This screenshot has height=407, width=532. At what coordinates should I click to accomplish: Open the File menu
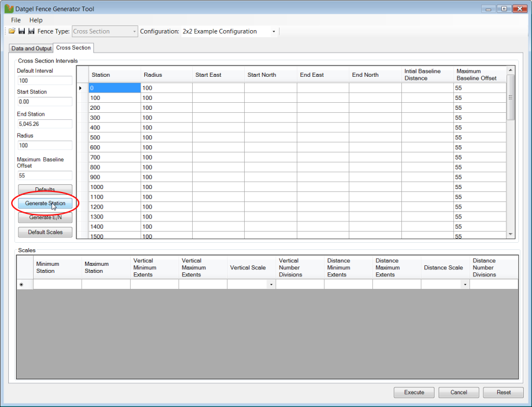pos(16,20)
